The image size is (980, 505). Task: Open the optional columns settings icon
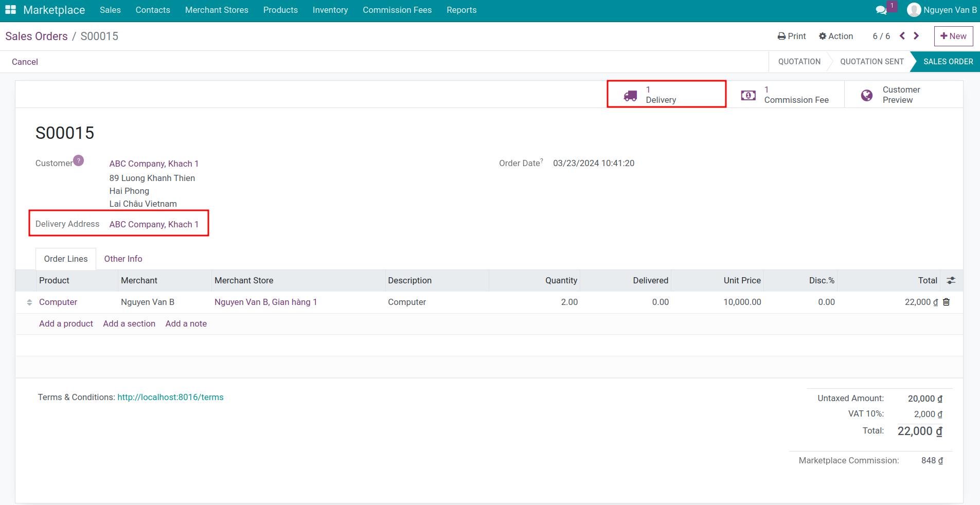pyautogui.click(x=951, y=280)
